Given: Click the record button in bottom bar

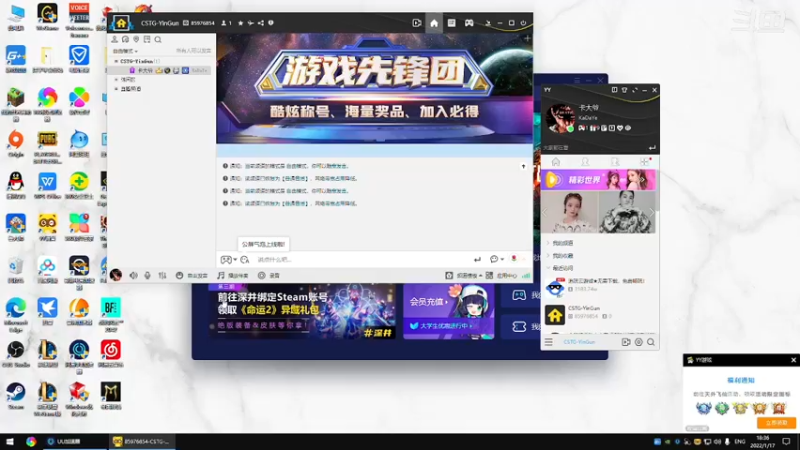Looking at the screenshot, I should click(x=269, y=276).
